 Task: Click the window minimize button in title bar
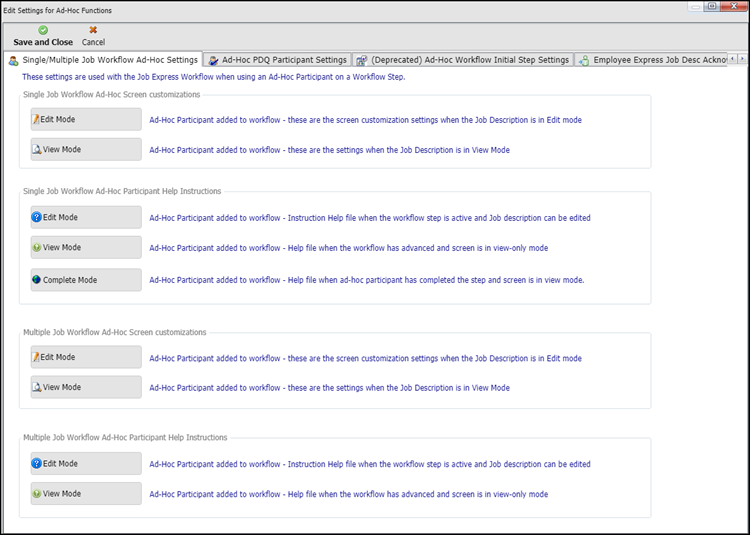pyautogui.click(x=696, y=7)
